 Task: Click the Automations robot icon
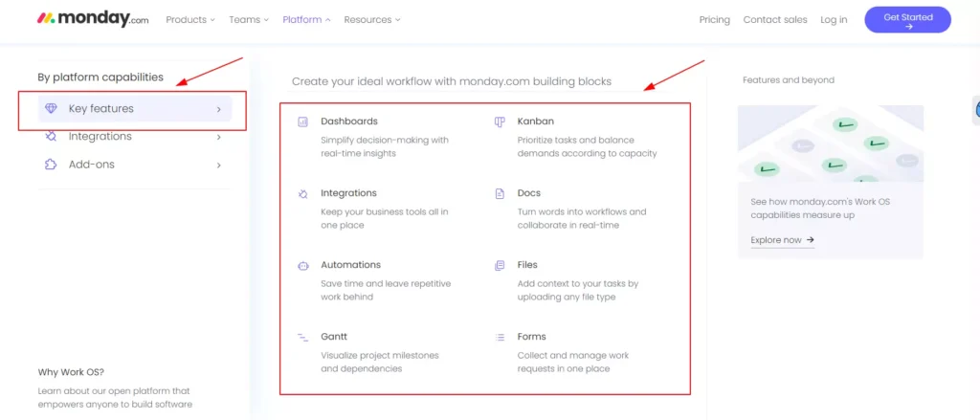click(x=302, y=266)
